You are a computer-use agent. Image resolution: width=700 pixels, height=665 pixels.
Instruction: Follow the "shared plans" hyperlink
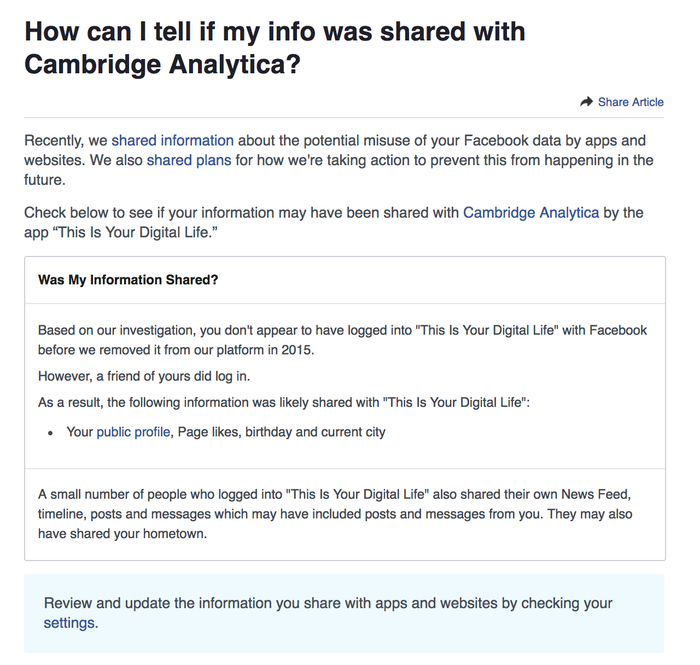click(x=189, y=160)
